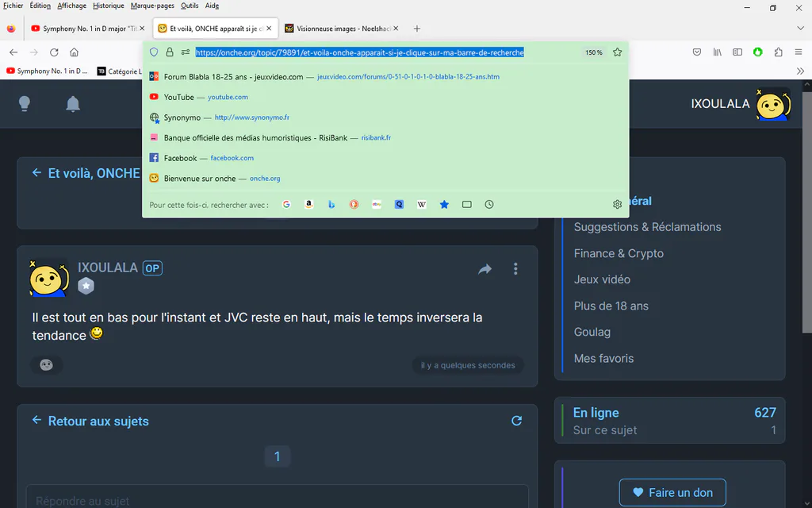Search this time with eBay
The width and height of the screenshot is (812, 508).
[x=377, y=204]
